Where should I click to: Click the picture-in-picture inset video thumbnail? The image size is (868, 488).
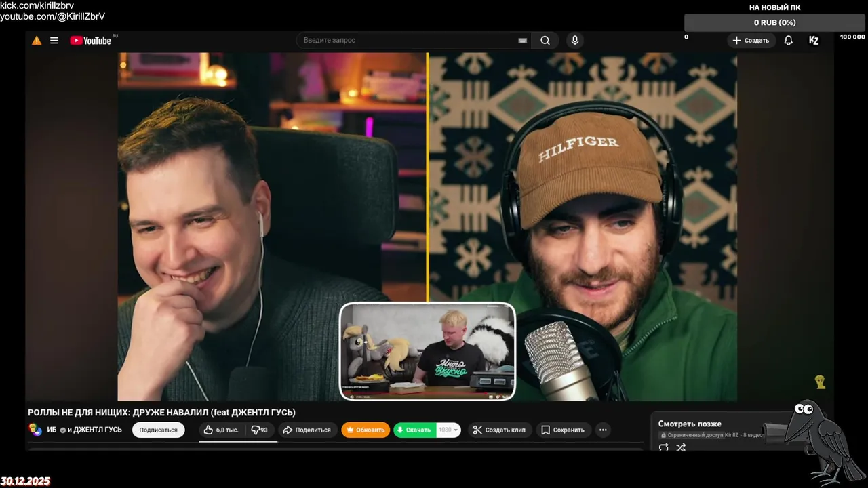point(427,351)
